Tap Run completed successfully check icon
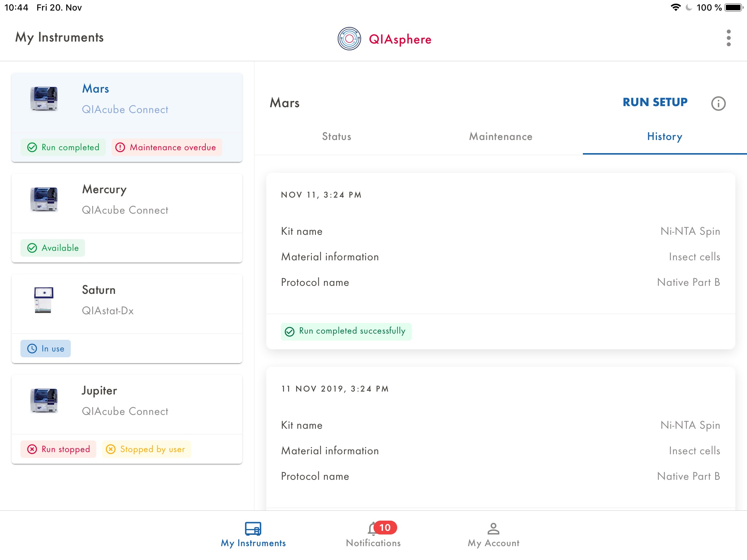The height and width of the screenshot is (560, 747). pos(290,331)
